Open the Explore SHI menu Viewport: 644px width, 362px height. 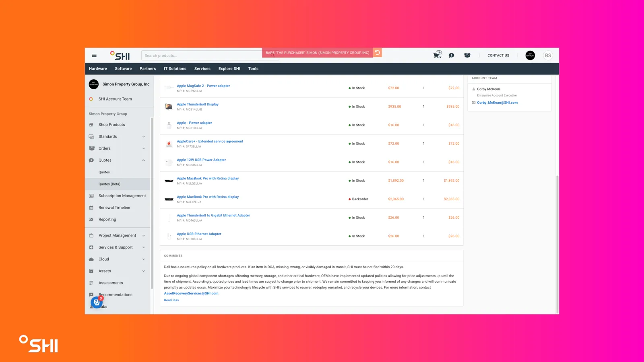229,69
